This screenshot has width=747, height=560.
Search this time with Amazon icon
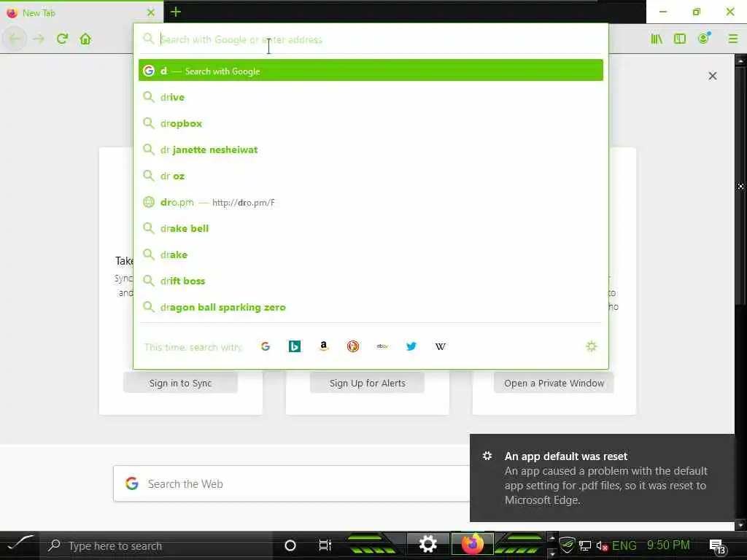coord(324,346)
